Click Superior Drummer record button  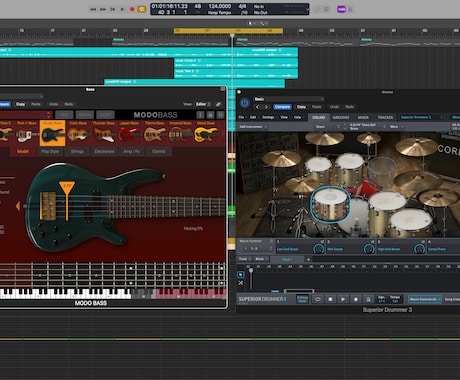(356, 299)
